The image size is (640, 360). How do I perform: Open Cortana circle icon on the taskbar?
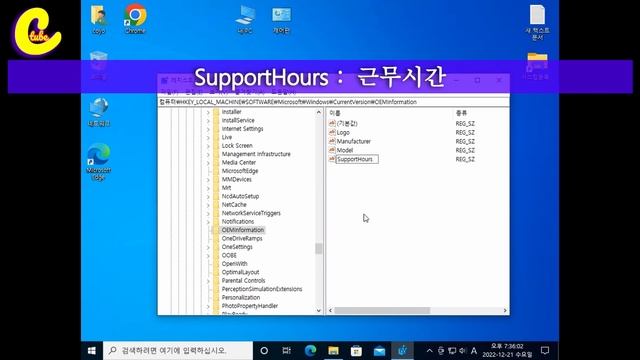[264, 351]
